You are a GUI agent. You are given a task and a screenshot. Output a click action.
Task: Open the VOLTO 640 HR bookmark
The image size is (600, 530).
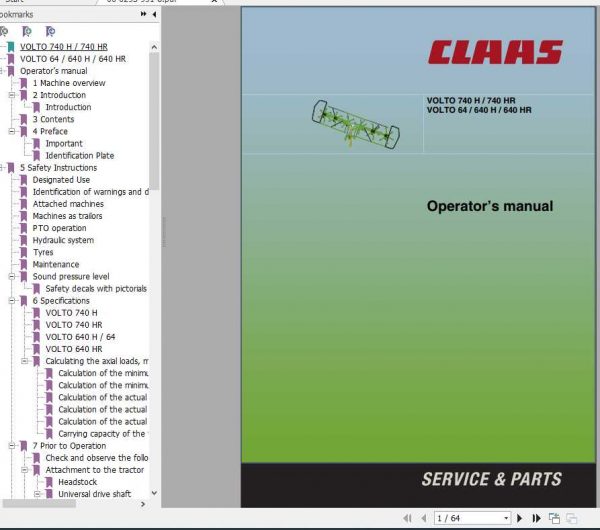coord(74,349)
